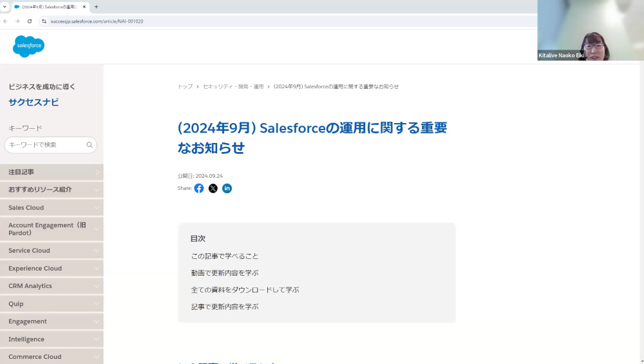644x364 pixels.
Task: Reload the page in the browser
Action: click(30, 21)
